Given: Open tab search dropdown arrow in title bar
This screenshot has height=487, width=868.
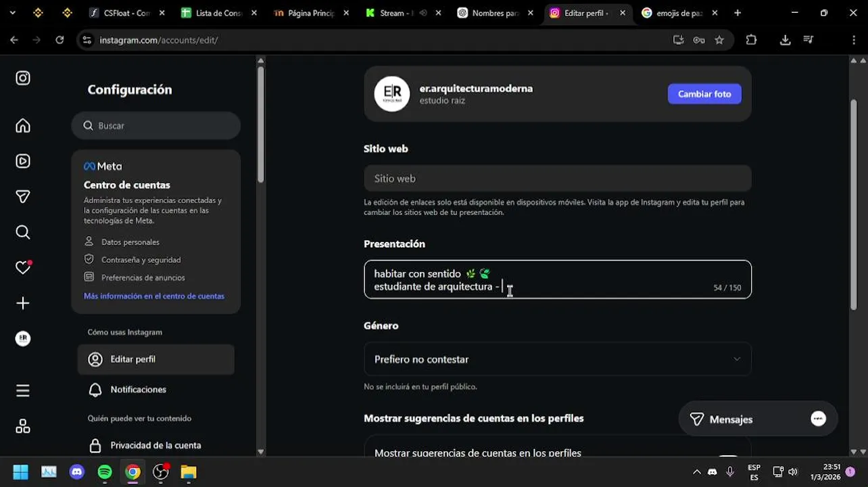Looking at the screenshot, I should (12, 13).
